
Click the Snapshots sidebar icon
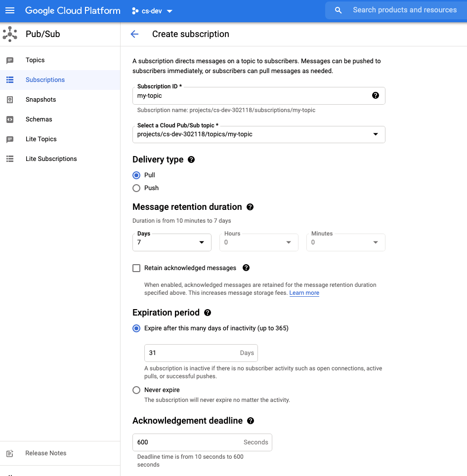pyautogui.click(x=10, y=100)
